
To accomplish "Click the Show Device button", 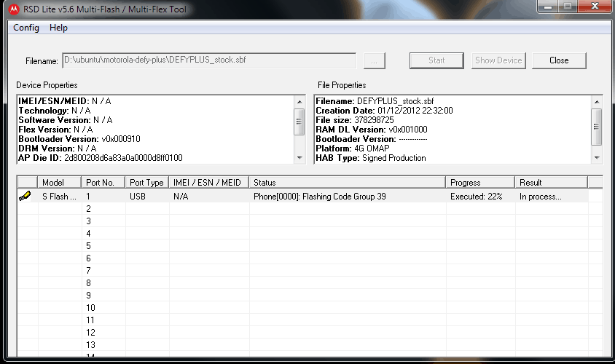I will [x=498, y=60].
